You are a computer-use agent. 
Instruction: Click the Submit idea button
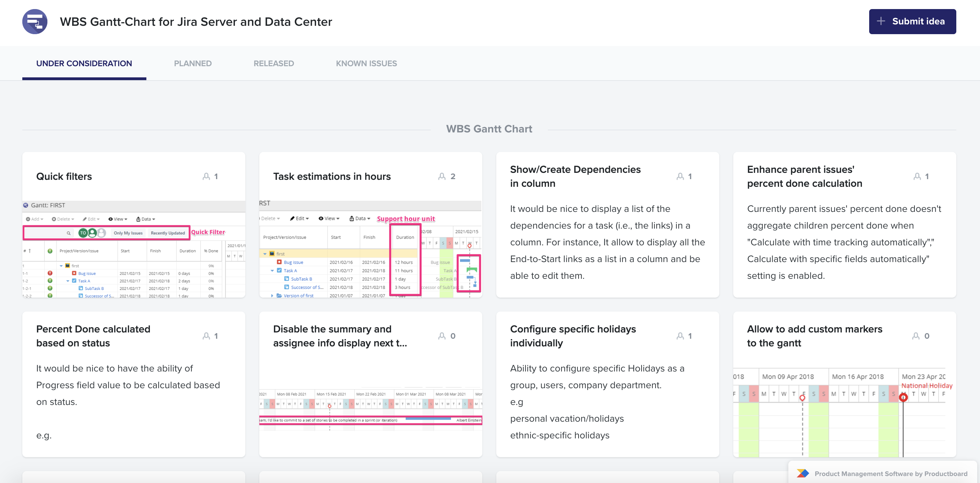tap(912, 22)
